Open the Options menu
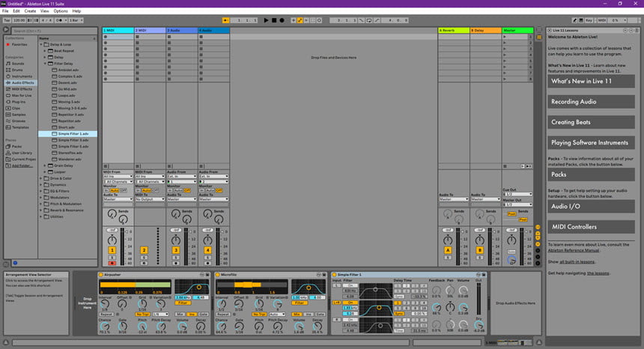 click(61, 11)
